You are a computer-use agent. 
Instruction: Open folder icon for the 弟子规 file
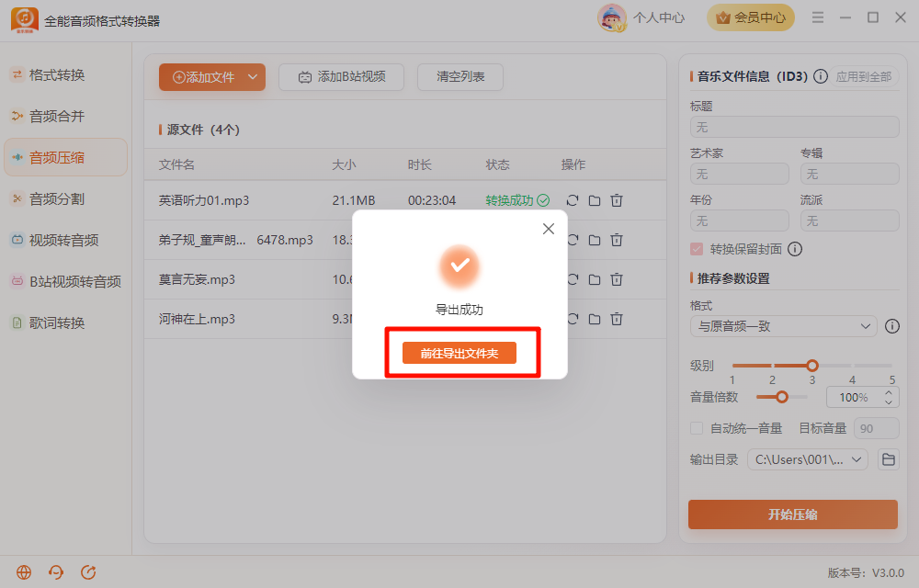tap(595, 240)
